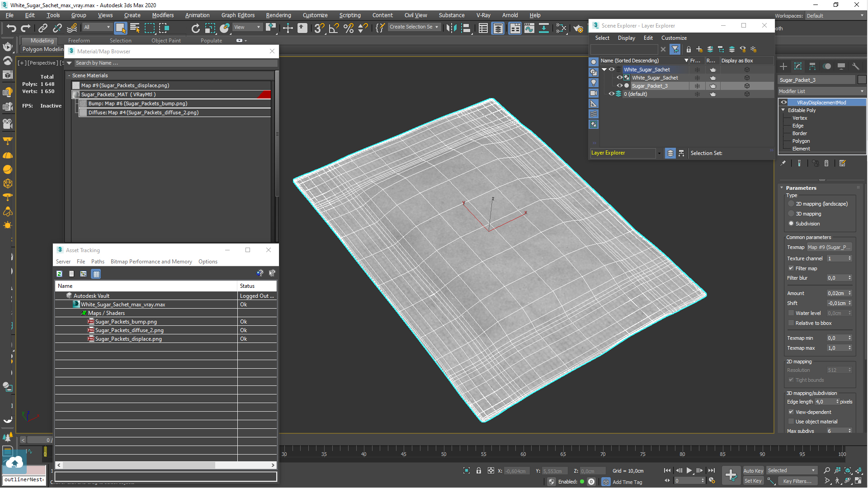Toggle the Angle Snap icon
Image resolution: width=868 pixels, height=488 pixels.
tap(334, 28)
